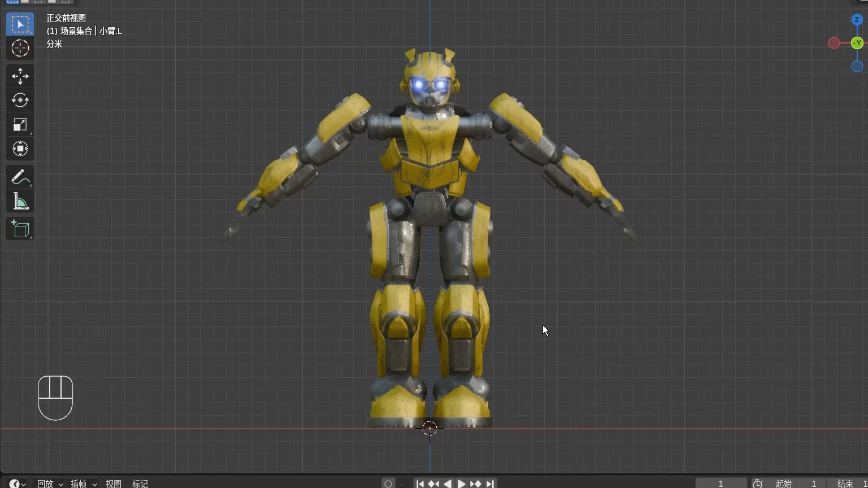Open the 回放 playback dropdown
868x488 pixels.
(50, 483)
